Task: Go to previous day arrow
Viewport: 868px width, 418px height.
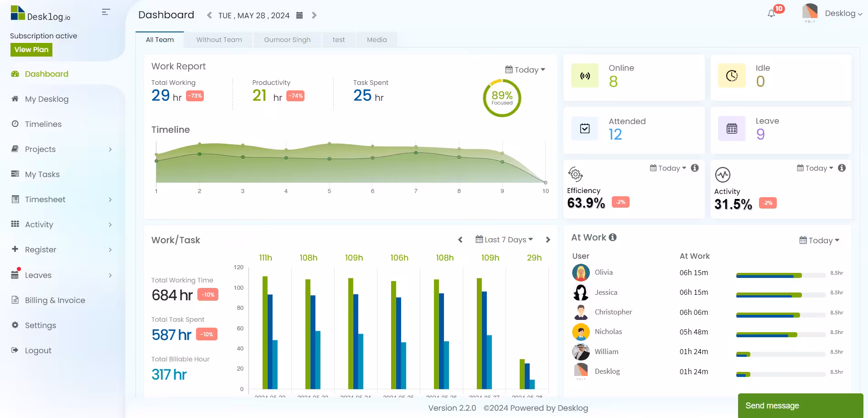Action: coord(209,16)
